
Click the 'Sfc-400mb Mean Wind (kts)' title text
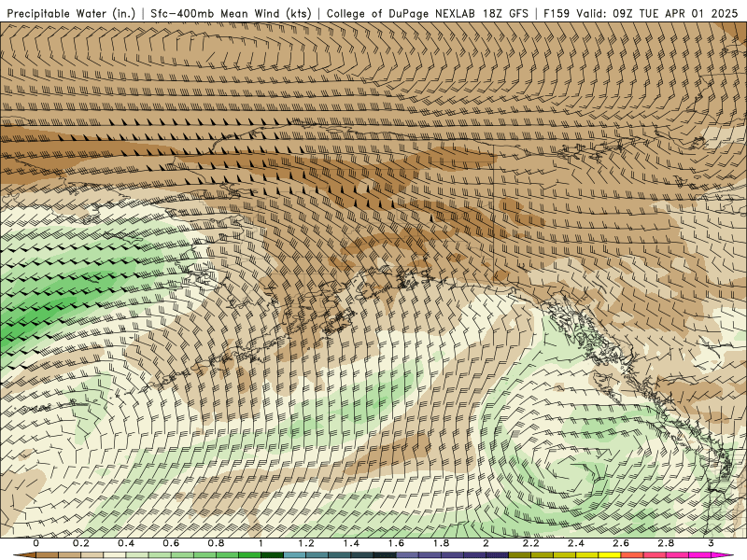point(231,13)
